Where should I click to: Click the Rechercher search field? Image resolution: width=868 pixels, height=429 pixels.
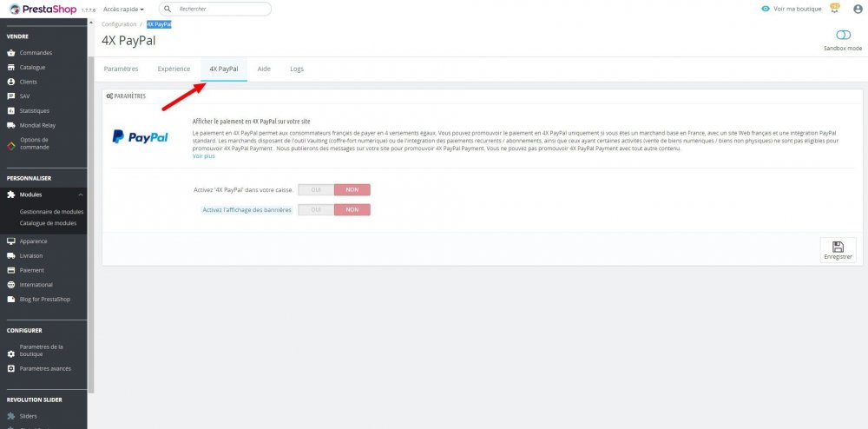click(214, 9)
